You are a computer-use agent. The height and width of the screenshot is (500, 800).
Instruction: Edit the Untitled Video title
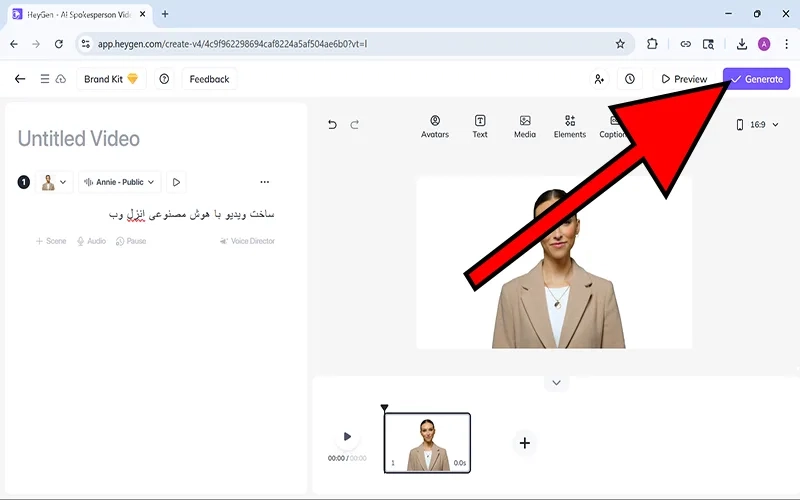tap(79, 139)
